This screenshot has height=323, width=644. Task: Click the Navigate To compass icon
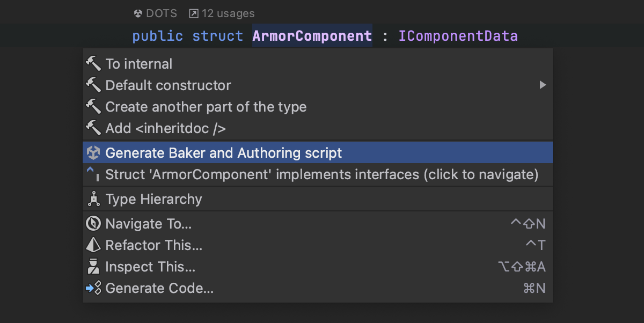(x=93, y=224)
